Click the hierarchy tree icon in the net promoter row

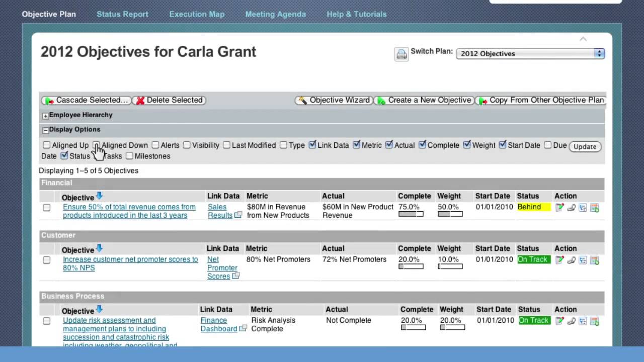[x=583, y=260]
